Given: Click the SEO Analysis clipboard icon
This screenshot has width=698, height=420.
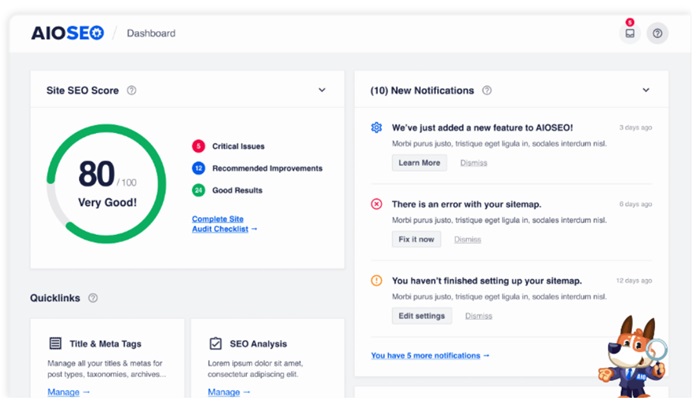Looking at the screenshot, I should (x=215, y=343).
